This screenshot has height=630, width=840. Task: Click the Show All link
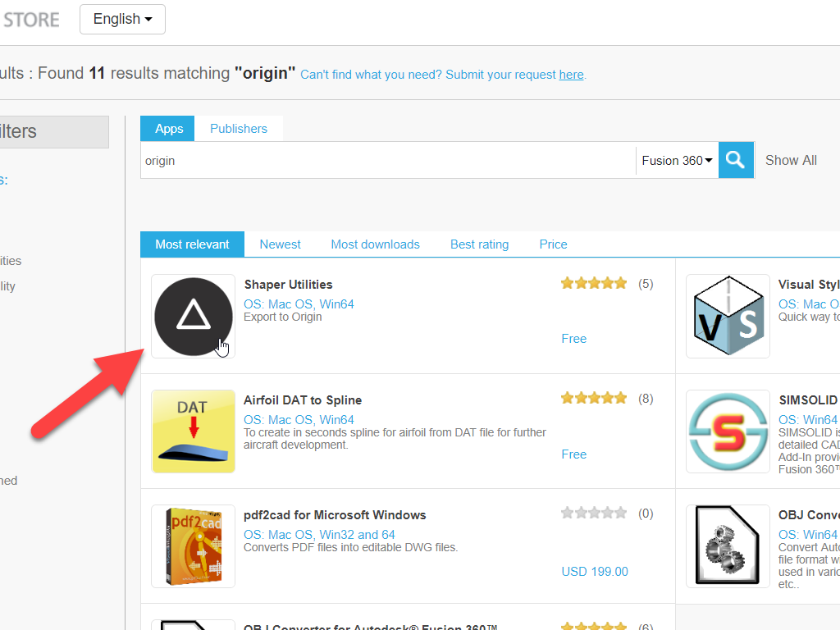pyautogui.click(x=791, y=160)
